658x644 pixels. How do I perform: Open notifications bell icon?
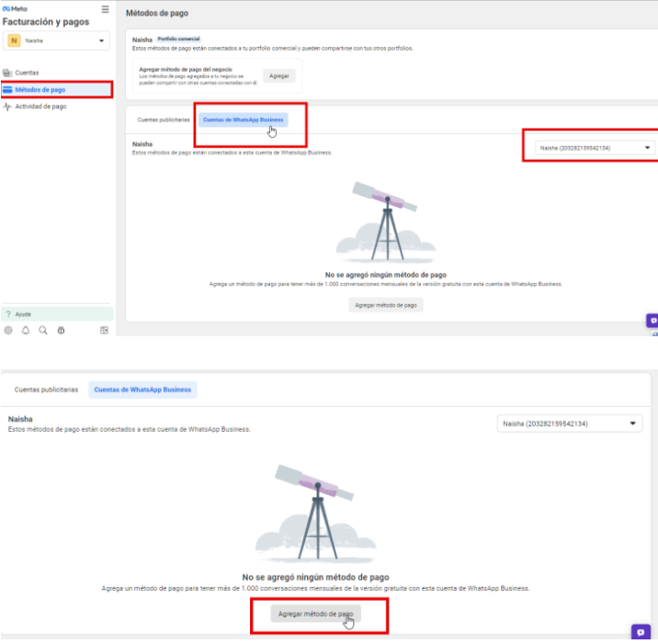[x=26, y=331]
